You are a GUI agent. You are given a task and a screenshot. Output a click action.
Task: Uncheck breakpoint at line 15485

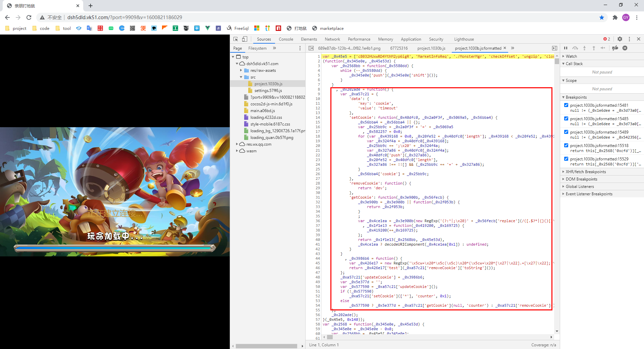566,118
